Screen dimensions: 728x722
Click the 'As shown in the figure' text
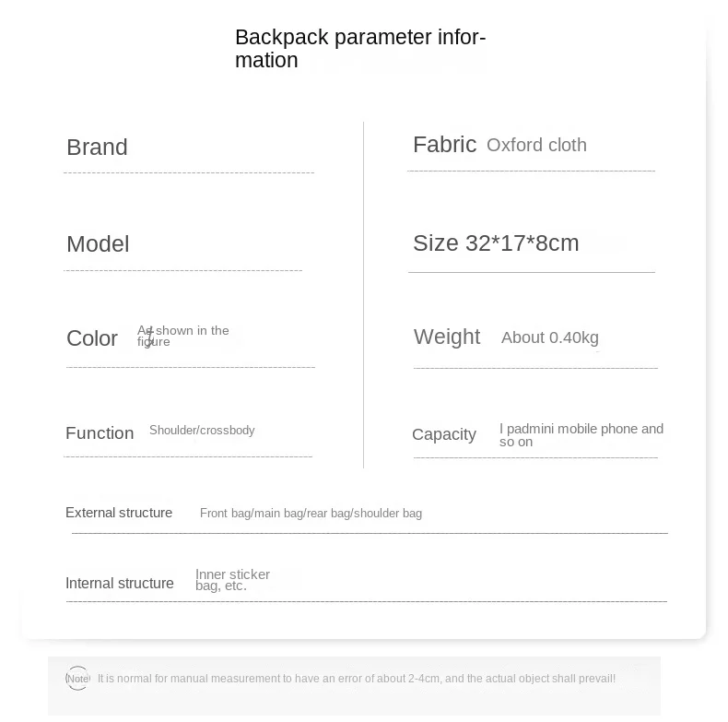[182, 336]
